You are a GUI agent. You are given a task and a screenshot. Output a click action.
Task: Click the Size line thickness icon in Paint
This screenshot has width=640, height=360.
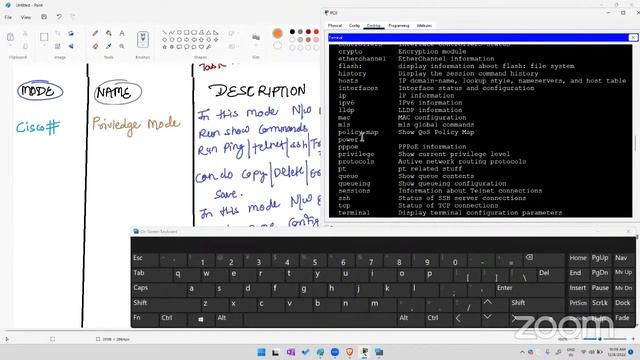(256, 38)
